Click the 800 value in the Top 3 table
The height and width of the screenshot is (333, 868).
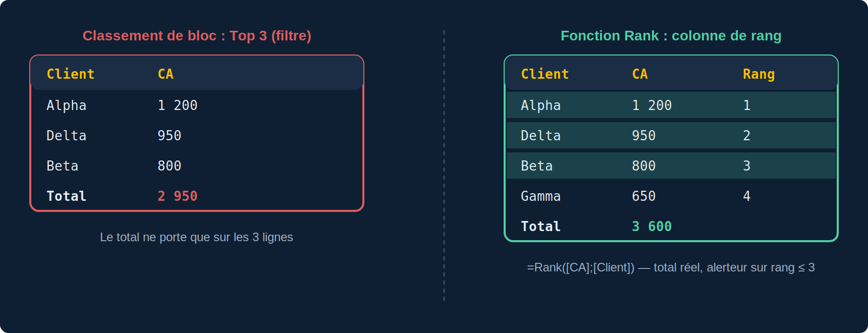pyautogui.click(x=170, y=166)
